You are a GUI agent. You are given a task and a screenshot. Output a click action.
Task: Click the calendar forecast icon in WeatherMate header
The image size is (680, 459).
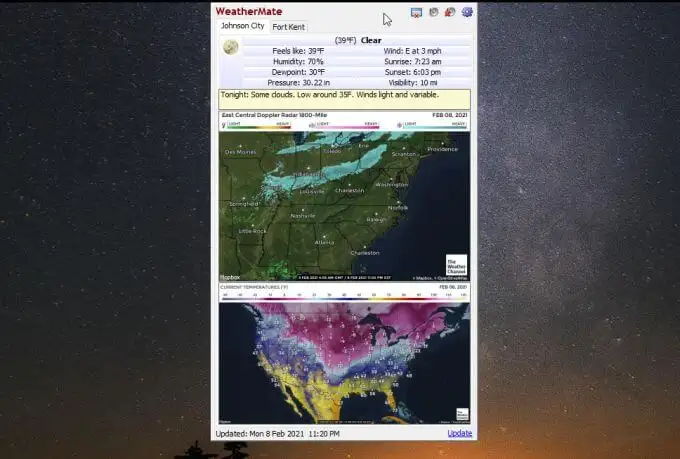coord(416,12)
